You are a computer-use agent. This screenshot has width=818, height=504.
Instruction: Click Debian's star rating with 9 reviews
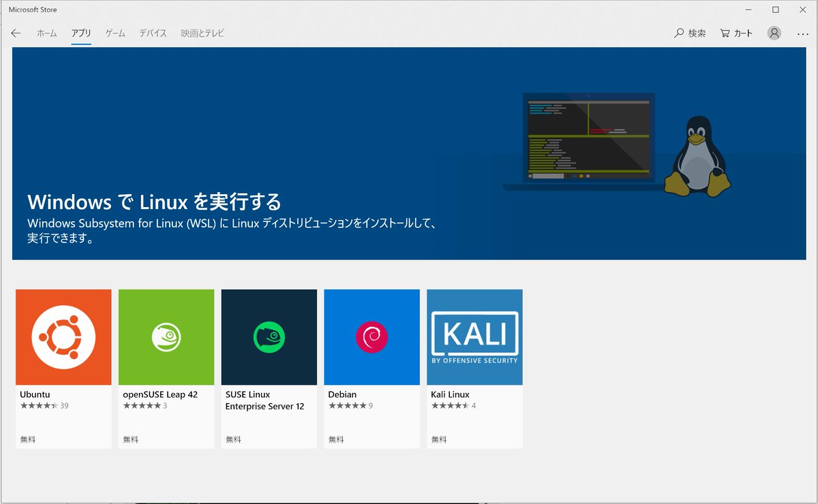(x=351, y=406)
